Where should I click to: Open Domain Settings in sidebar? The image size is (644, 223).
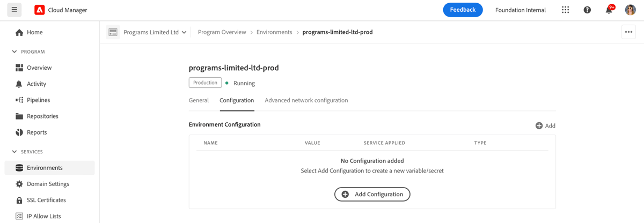(x=48, y=184)
